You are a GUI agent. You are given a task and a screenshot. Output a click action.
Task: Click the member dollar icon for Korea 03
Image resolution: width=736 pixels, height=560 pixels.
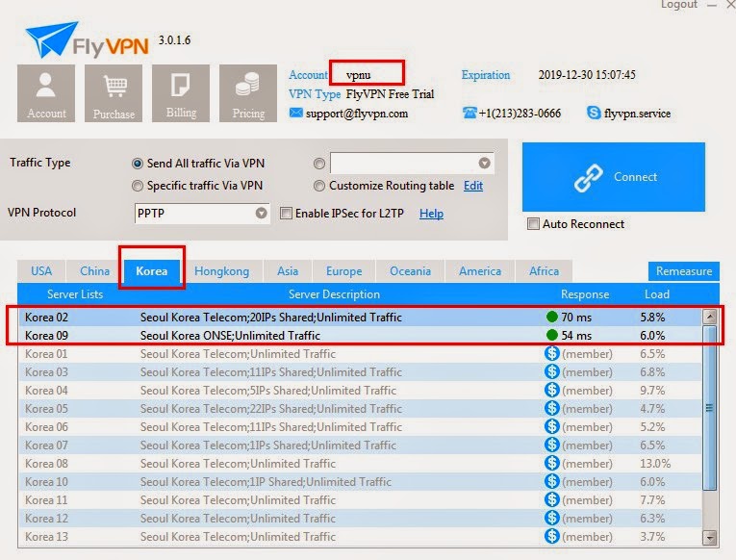click(552, 371)
